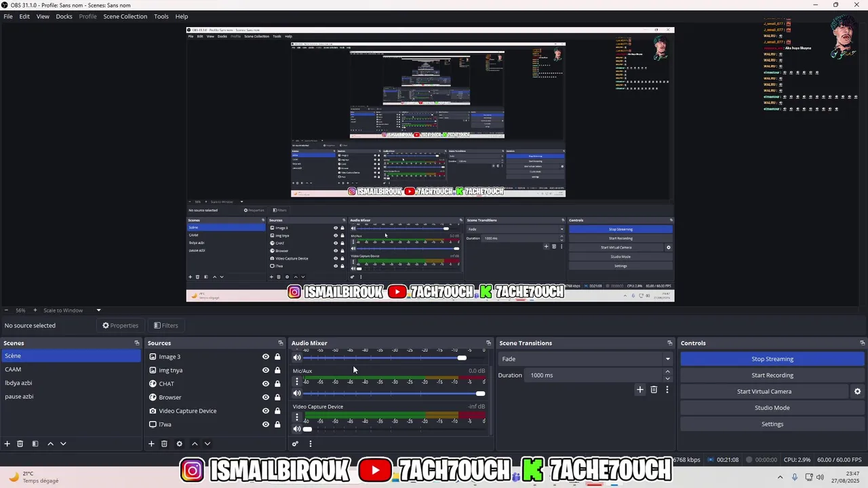Screen dimensions: 868x488
Task: Remove selected source using the trash icon
Action: click(164, 444)
